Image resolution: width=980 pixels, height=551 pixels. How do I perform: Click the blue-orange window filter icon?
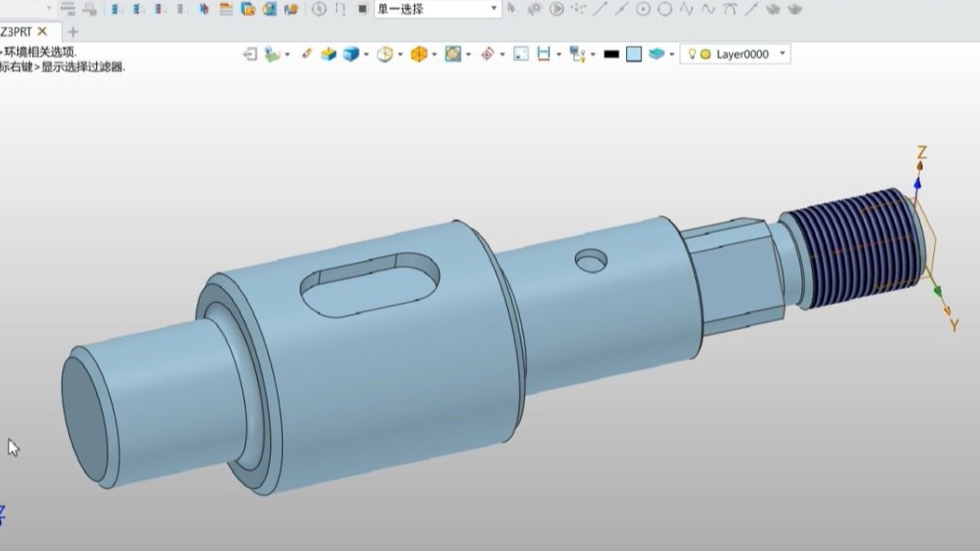(248, 9)
